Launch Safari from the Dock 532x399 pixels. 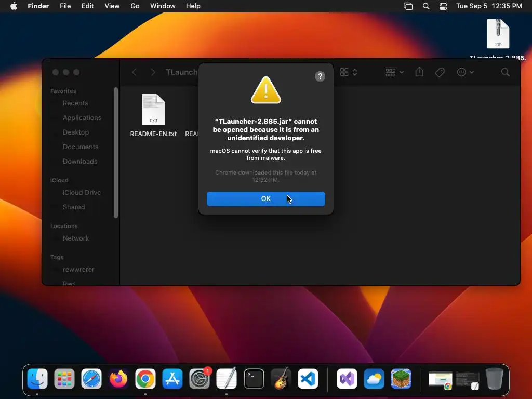coord(91,379)
